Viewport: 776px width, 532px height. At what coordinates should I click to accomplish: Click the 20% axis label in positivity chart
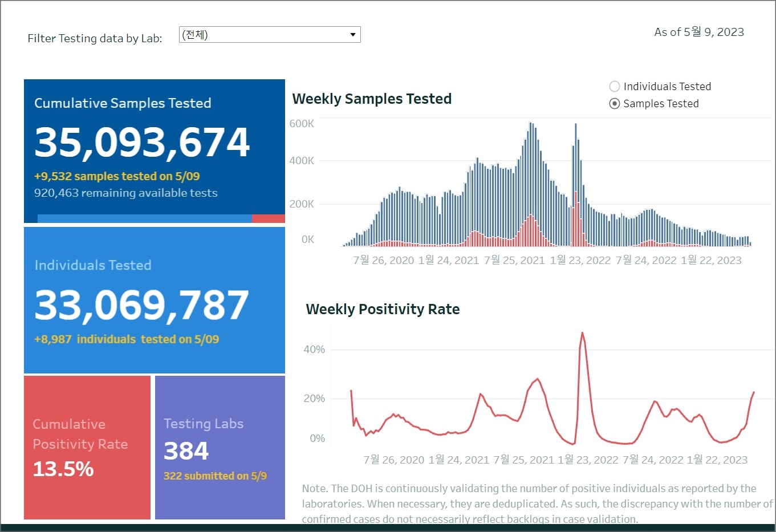click(314, 399)
